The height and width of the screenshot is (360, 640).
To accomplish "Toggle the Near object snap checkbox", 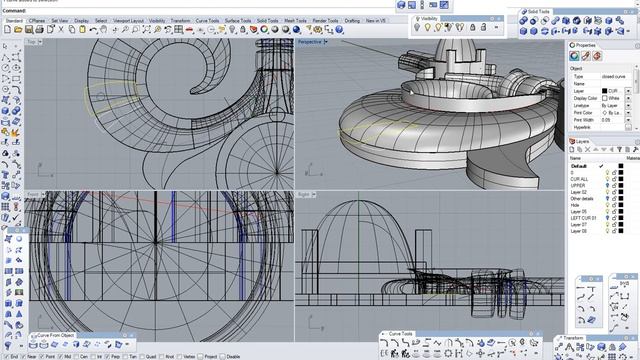I will coord(24,356).
